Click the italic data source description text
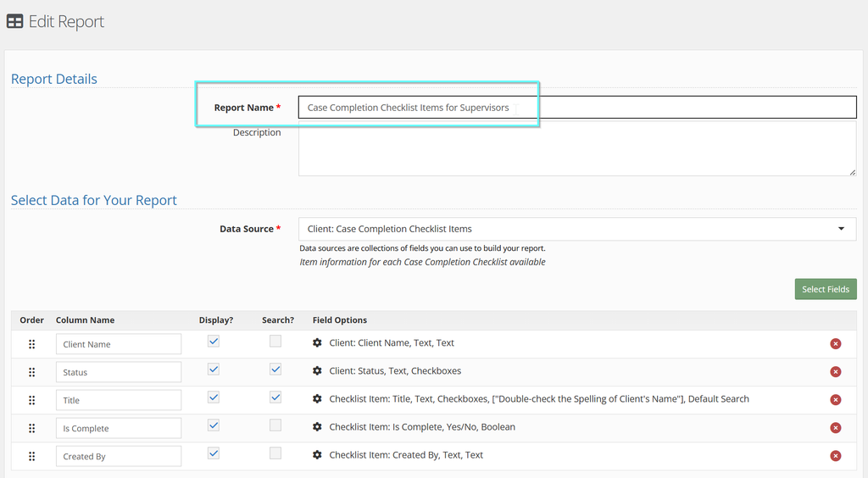Viewport: 868px width, 478px height. click(422, 262)
